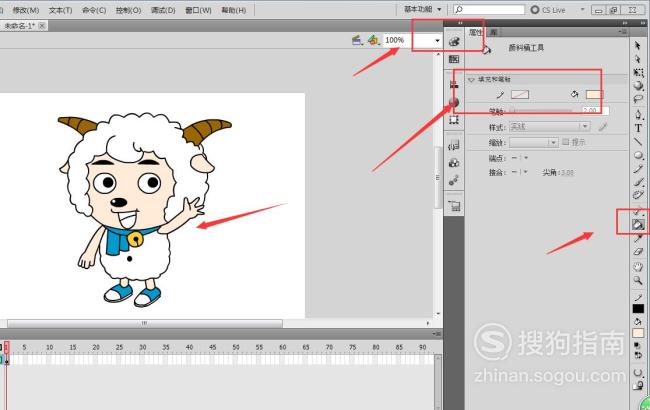Switch to the 库 library tab
Image resolution: width=650 pixels, height=410 pixels.
[x=493, y=32]
